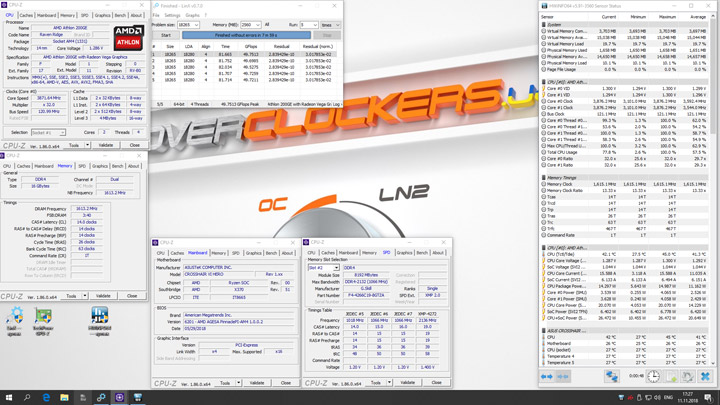This screenshot has height=405, width=720.
Task: Click the taskbar search magnifier
Action: 27,398
